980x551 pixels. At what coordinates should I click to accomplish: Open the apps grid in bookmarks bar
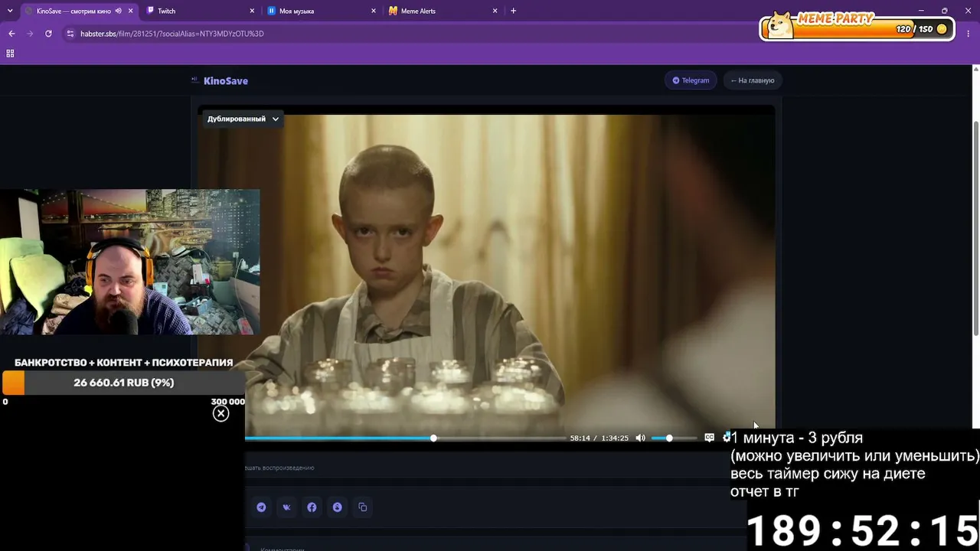tap(11, 54)
